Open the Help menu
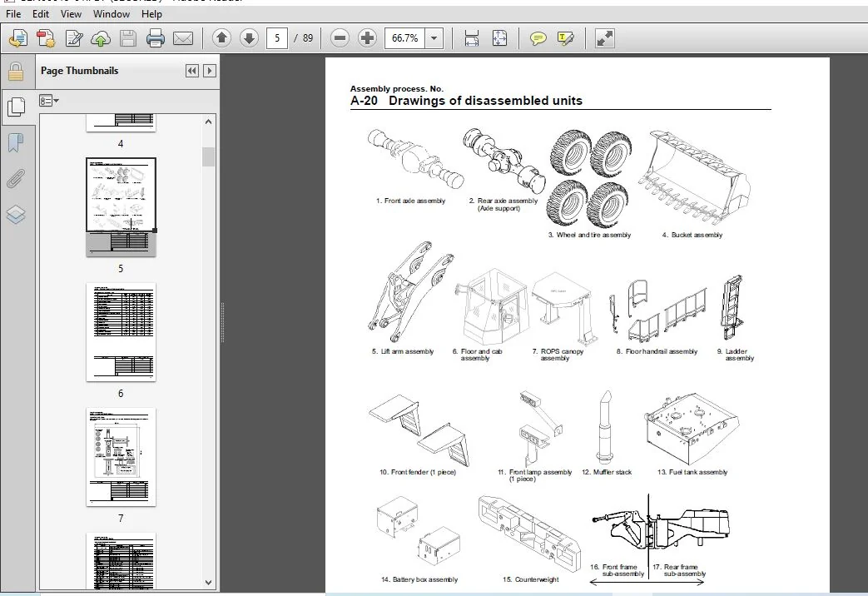 click(151, 14)
